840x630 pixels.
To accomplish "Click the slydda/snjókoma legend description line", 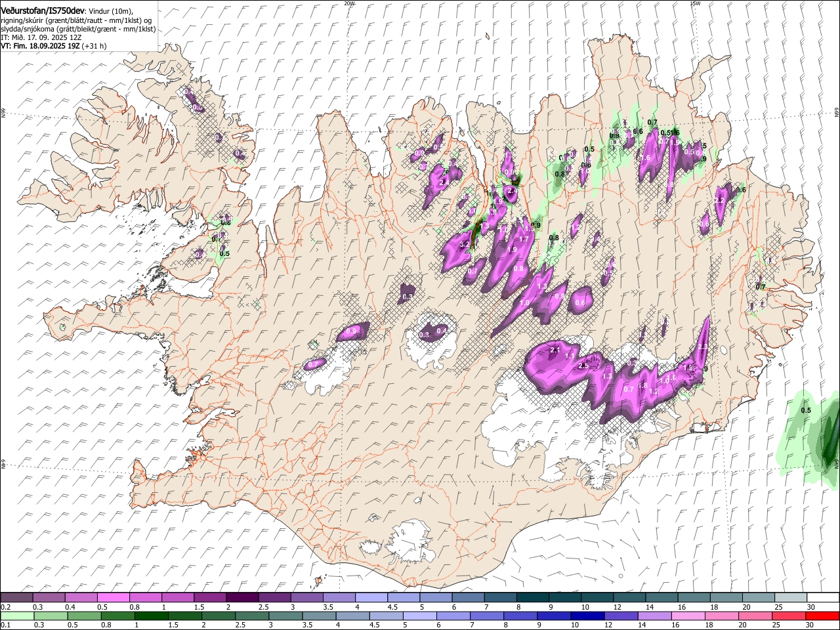I will (78, 29).
